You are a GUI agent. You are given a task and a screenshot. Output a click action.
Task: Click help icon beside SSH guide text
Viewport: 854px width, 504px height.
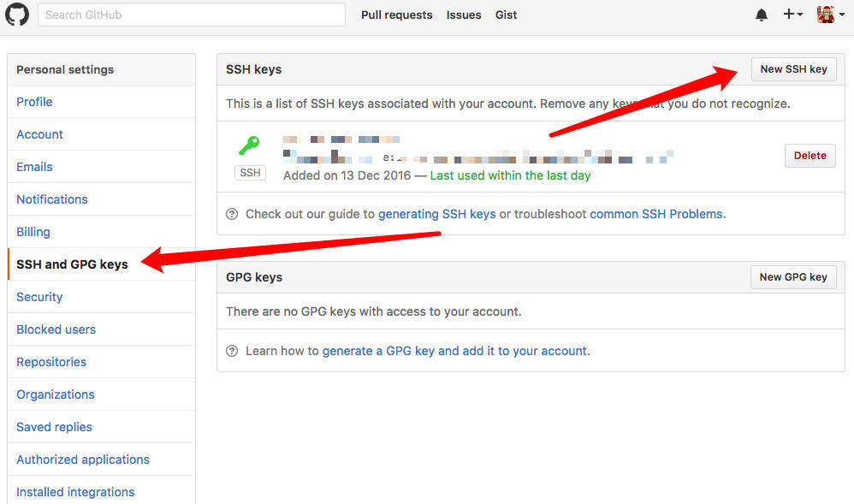[232, 214]
